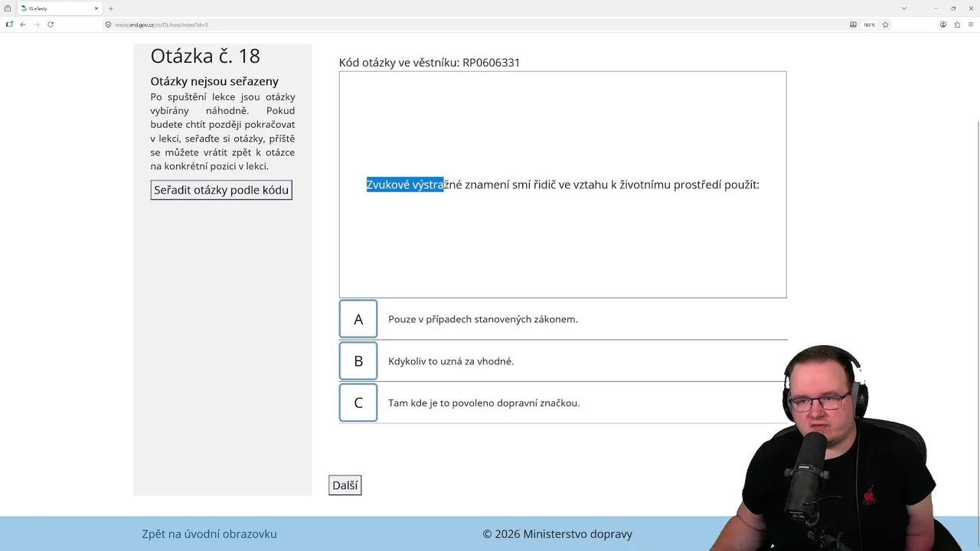Click answer text Kdykoliv to uzná za vhodné
This screenshot has width=980, height=551.
tap(451, 361)
